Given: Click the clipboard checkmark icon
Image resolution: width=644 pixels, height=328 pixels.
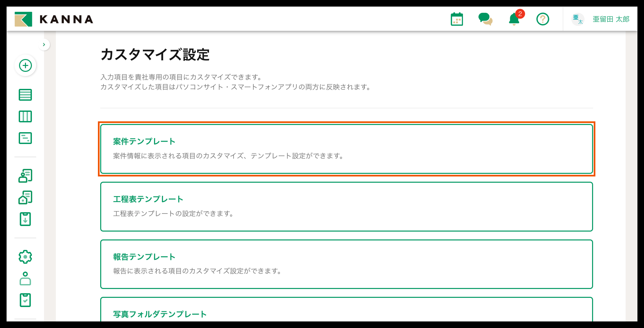Looking at the screenshot, I should (x=25, y=300).
